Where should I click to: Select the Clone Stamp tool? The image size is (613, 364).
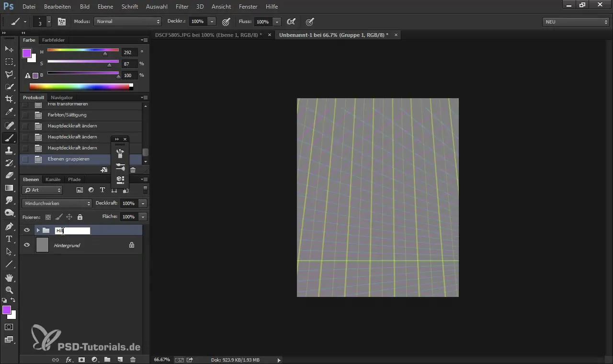[9, 150]
